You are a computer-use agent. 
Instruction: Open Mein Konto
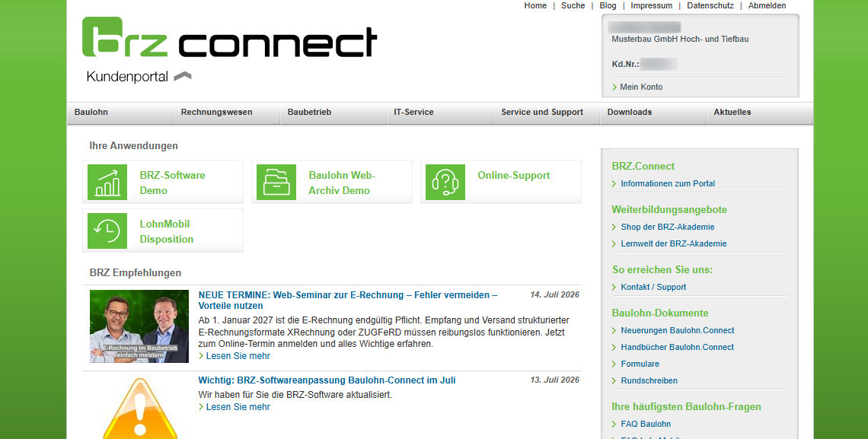pyautogui.click(x=641, y=87)
